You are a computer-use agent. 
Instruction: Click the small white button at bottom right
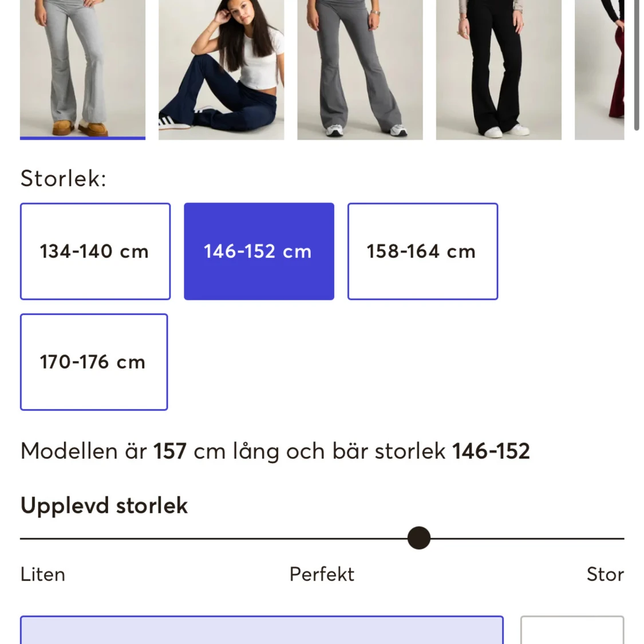[x=572, y=630]
